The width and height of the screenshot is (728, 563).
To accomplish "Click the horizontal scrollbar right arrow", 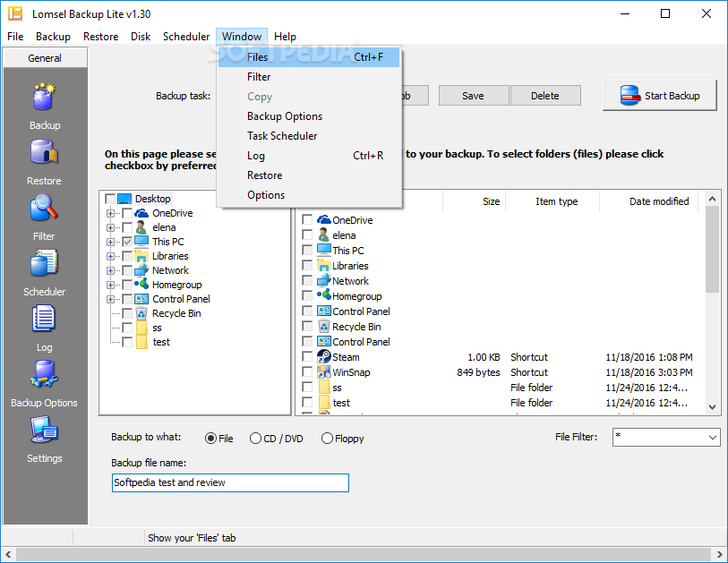I will point(719,554).
